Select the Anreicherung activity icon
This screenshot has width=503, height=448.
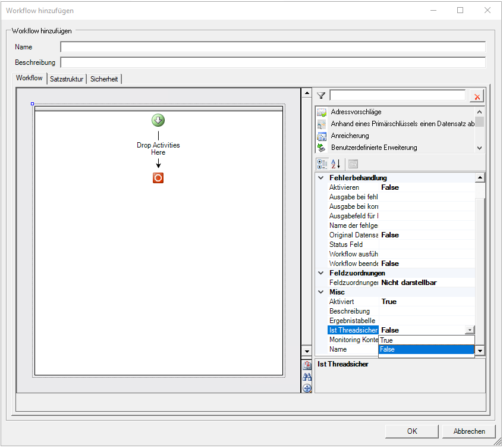click(322, 136)
